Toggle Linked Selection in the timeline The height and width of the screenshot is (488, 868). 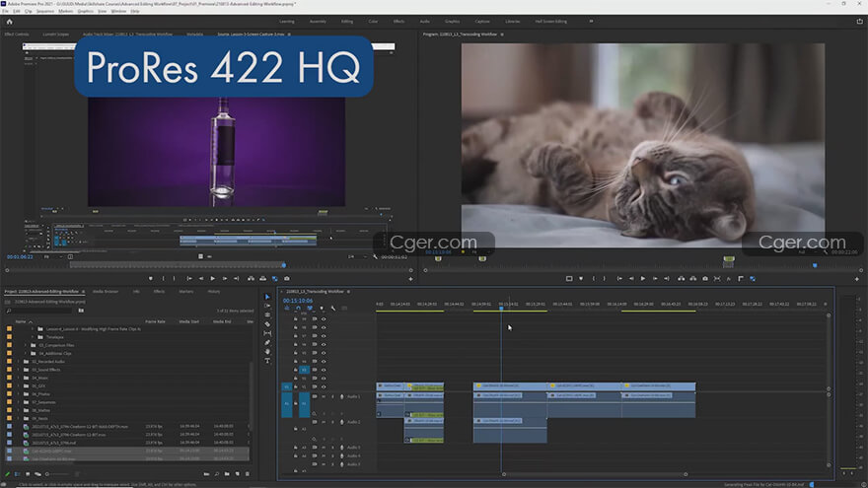[310, 309]
